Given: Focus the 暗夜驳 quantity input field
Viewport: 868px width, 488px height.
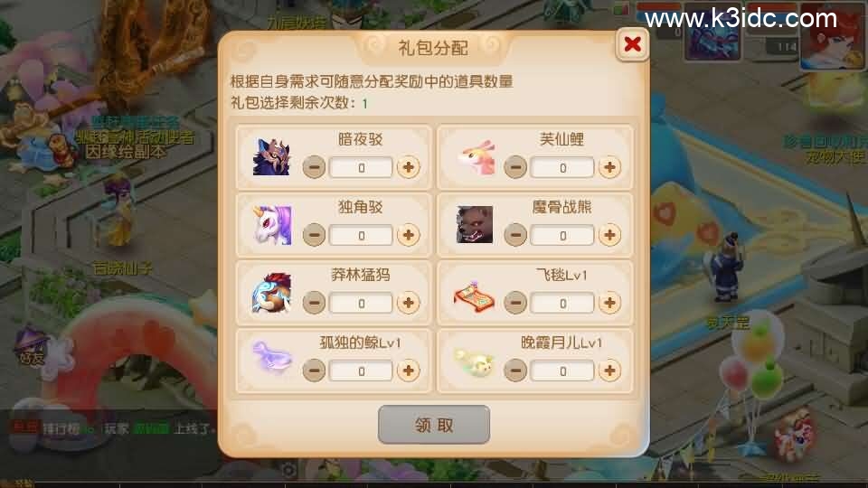Looking at the screenshot, I should click(361, 168).
